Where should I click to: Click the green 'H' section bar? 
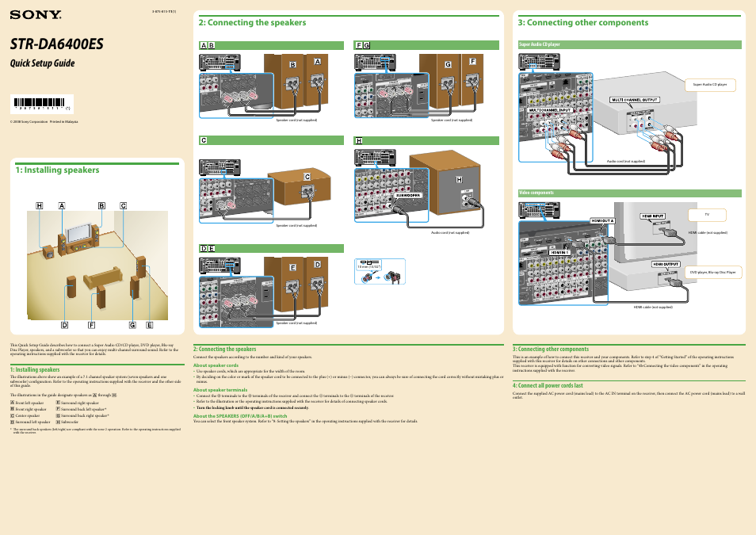click(426, 141)
